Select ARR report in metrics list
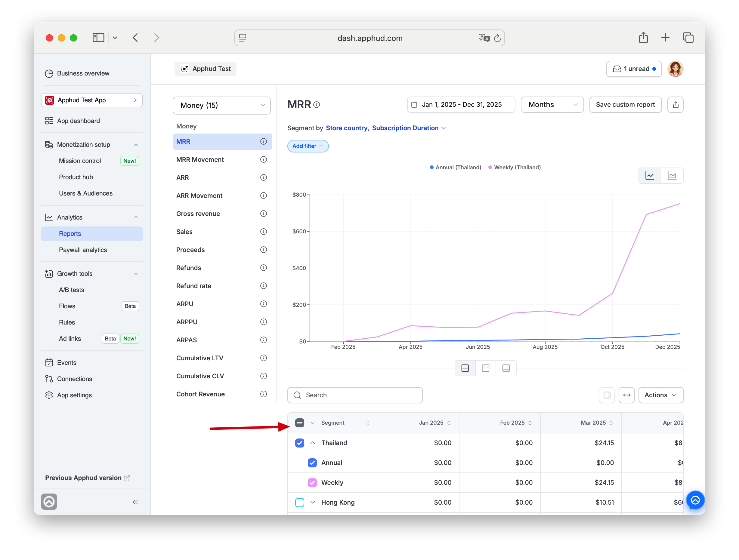The width and height of the screenshot is (739, 560). tap(182, 178)
